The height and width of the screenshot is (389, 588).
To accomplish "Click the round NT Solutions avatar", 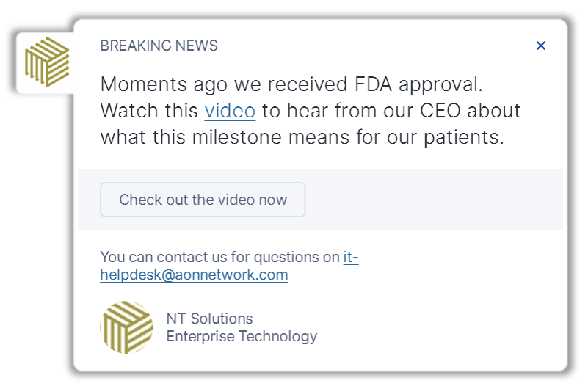I will (126, 327).
